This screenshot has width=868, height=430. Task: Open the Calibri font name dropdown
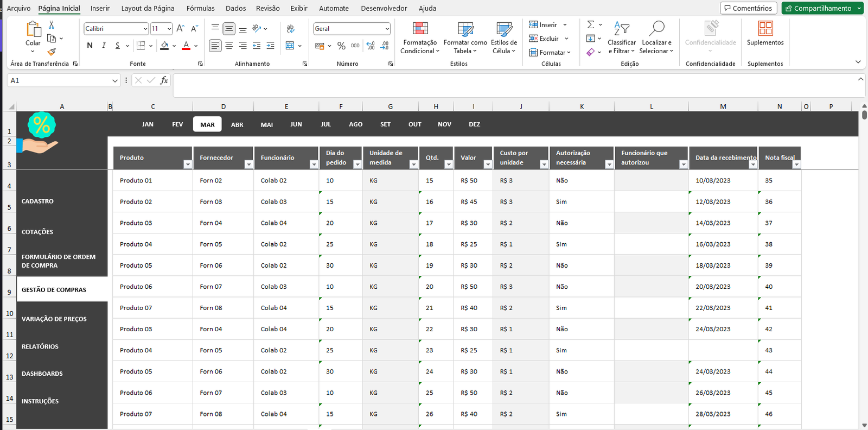(145, 29)
